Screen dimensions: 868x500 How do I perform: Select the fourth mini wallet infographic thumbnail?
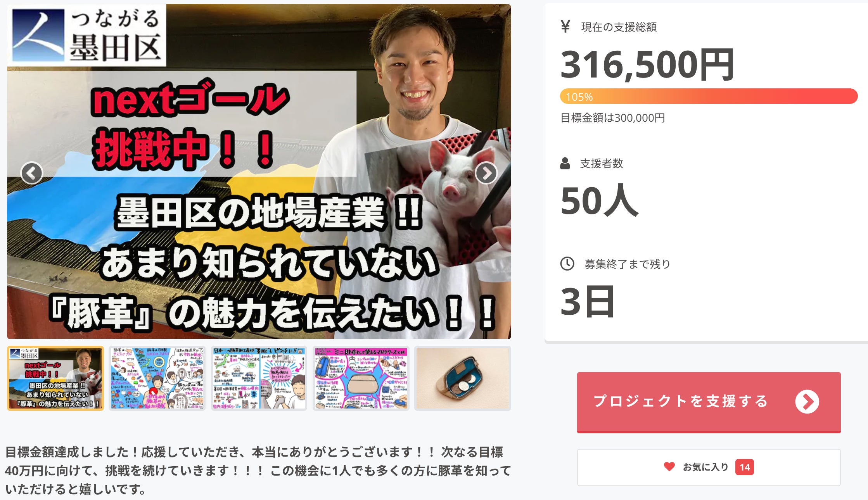[361, 378]
